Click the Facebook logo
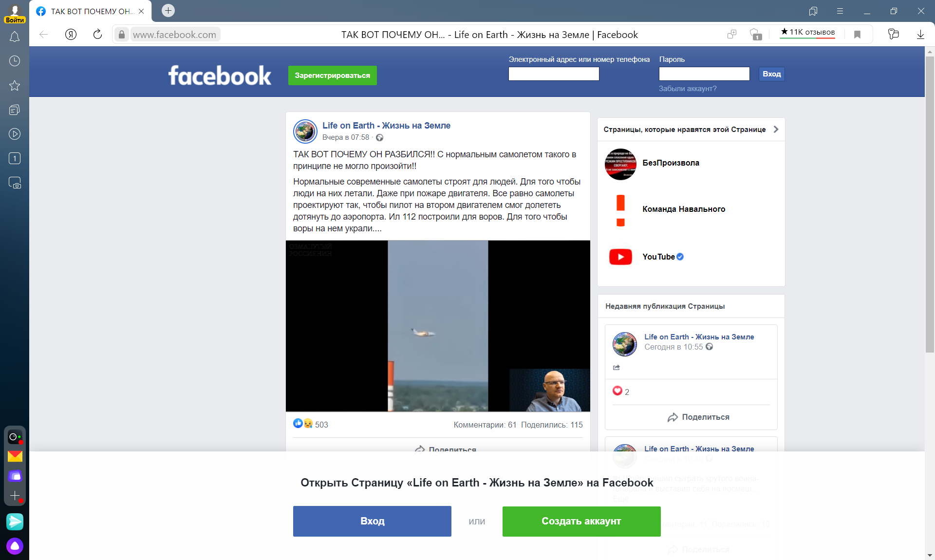 [220, 75]
